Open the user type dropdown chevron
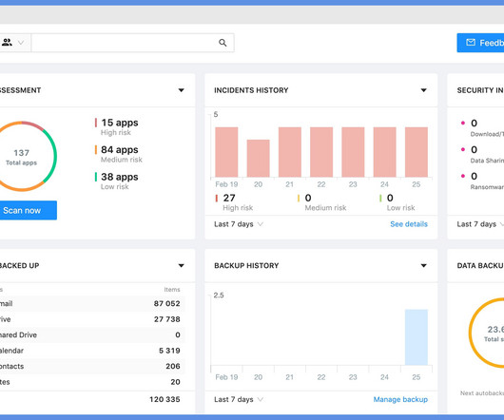This screenshot has height=420, width=504. (21, 43)
